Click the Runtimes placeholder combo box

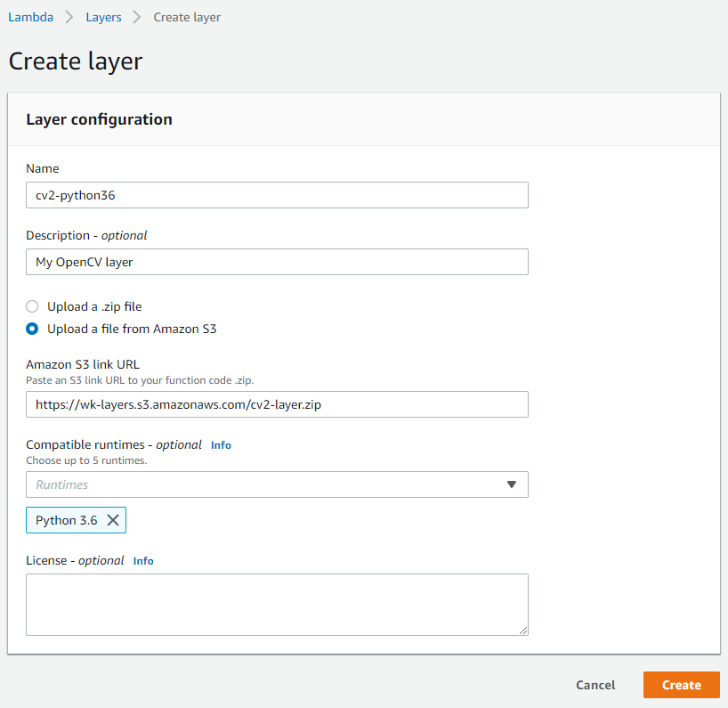[x=277, y=484]
